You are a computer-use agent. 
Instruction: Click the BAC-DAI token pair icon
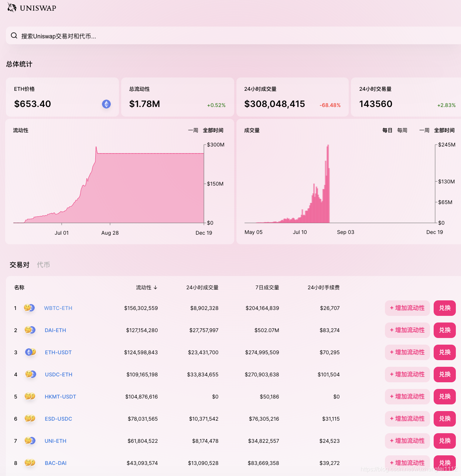click(30, 463)
